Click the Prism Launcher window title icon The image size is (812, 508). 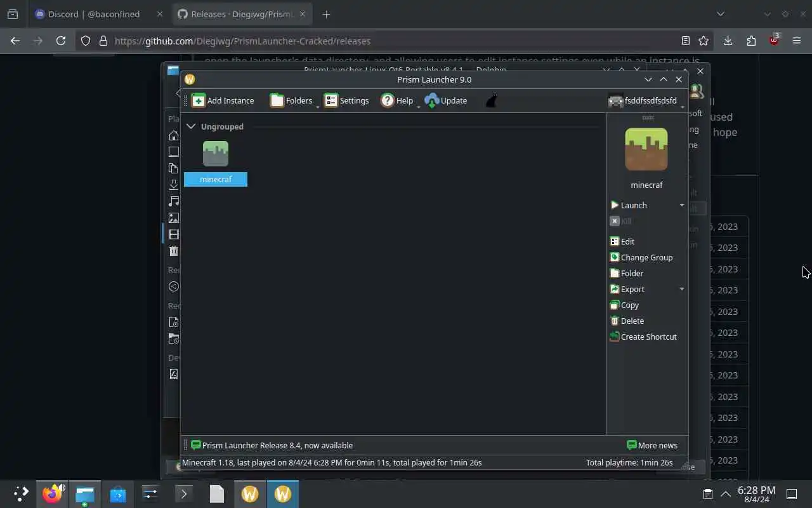(x=190, y=79)
